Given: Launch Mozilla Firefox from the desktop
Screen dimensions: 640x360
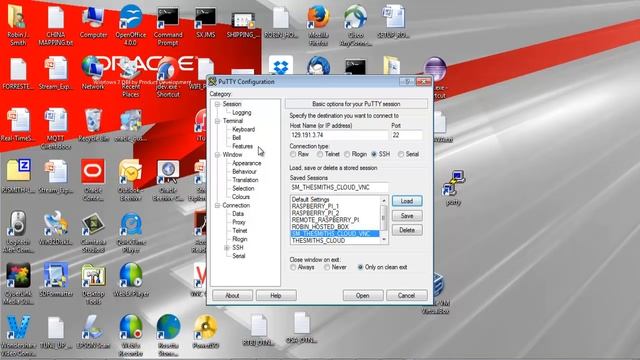Looking at the screenshot, I should tap(318, 25).
